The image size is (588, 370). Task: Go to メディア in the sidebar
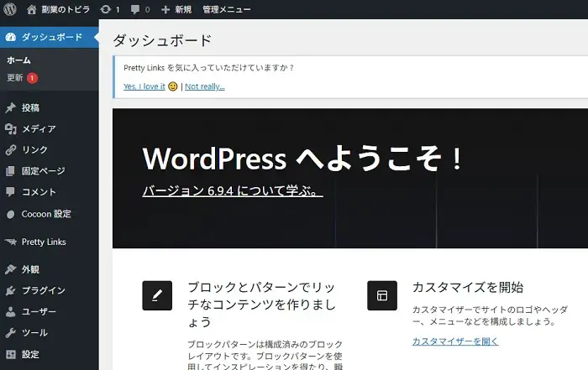click(39, 129)
